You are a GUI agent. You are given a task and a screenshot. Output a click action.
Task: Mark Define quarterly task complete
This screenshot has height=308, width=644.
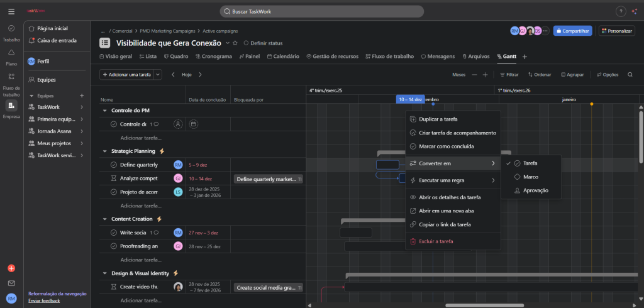(114, 165)
